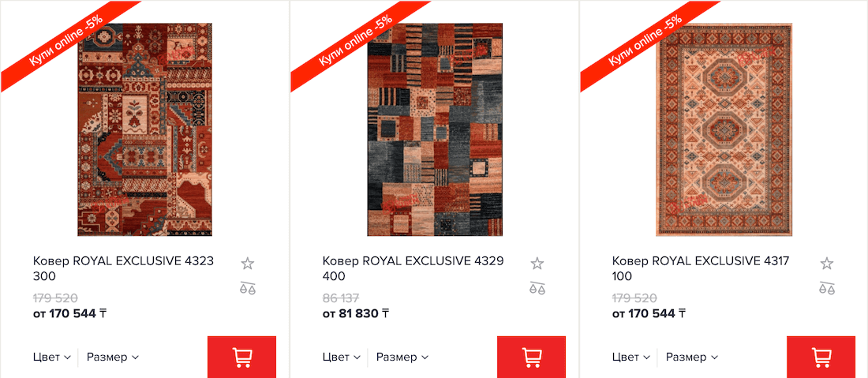This screenshot has height=378, width=868.
Task: Open the Ковер ROYAL EXCLUSIVE 4329 400 title link
Action: pyautogui.click(x=413, y=268)
